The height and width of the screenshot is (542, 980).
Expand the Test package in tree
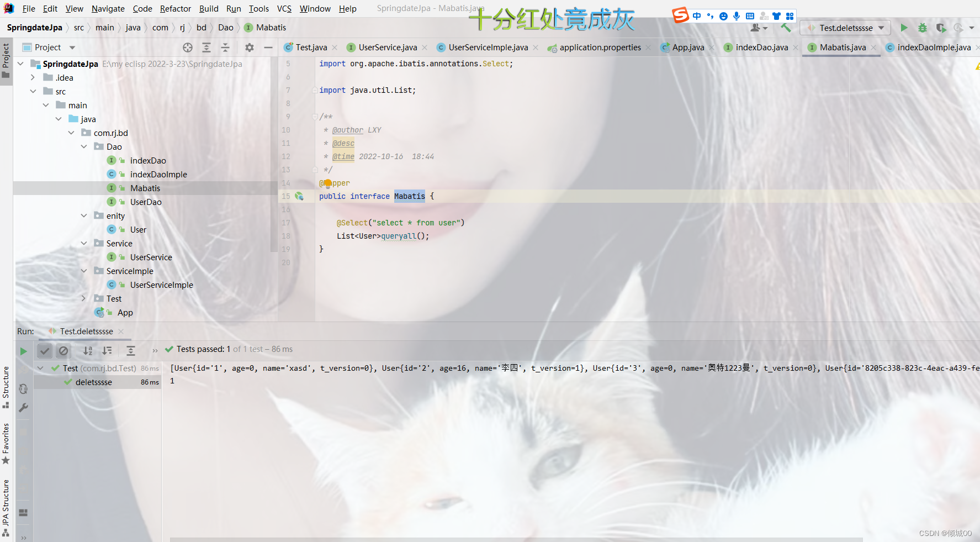(x=84, y=298)
